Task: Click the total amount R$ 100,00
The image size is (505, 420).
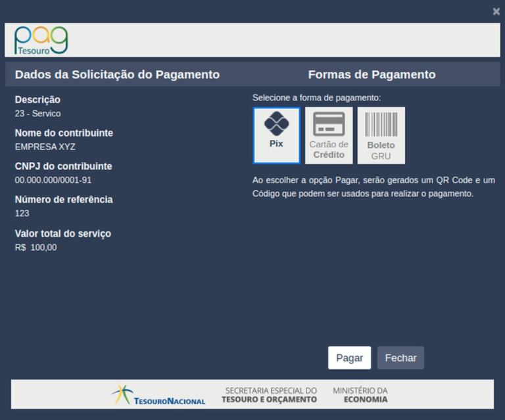Action: (x=36, y=247)
